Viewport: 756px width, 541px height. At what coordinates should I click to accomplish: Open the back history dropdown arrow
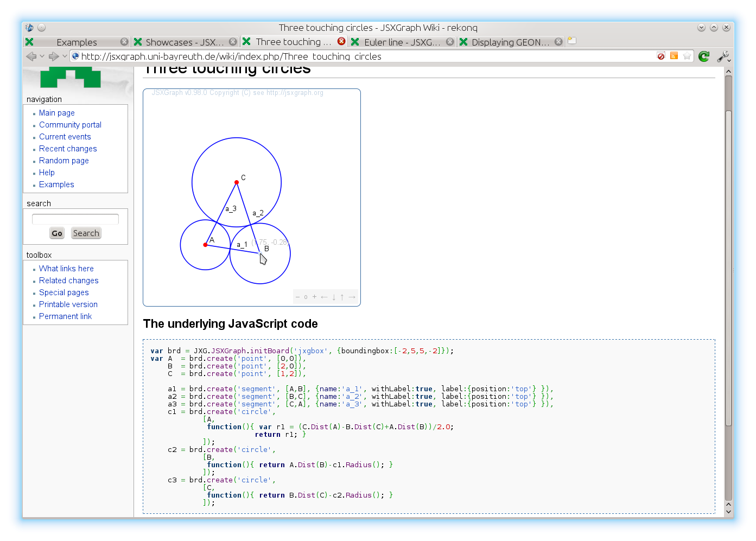click(42, 56)
